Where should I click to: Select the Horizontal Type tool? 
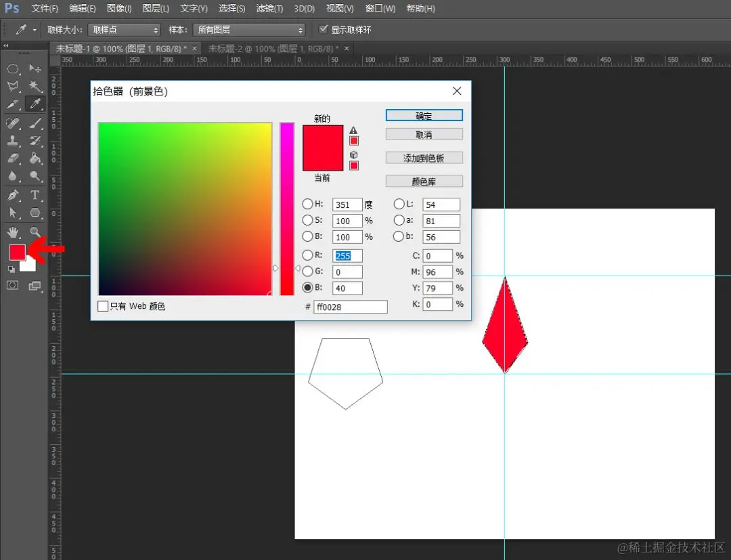pyautogui.click(x=35, y=195)
